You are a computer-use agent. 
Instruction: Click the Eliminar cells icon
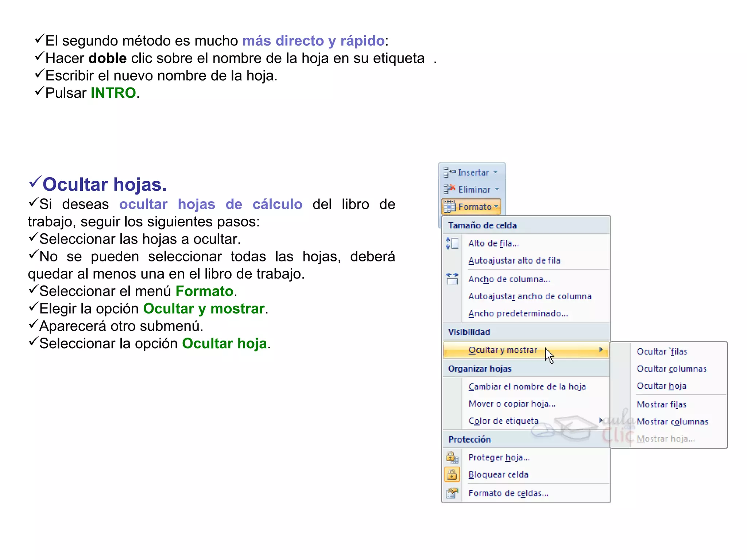[450, 189]
